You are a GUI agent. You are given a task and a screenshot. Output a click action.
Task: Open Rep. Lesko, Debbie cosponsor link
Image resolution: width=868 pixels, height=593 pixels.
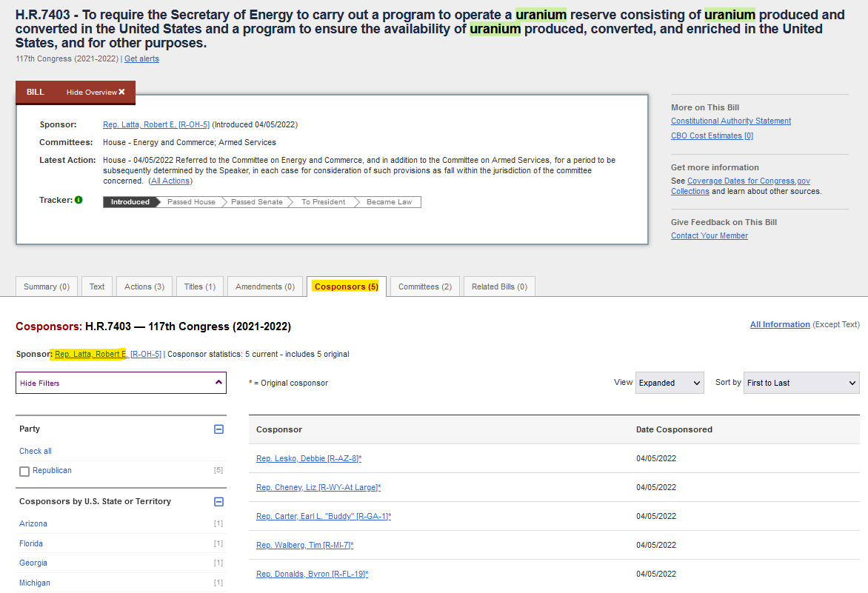point(309,458)
